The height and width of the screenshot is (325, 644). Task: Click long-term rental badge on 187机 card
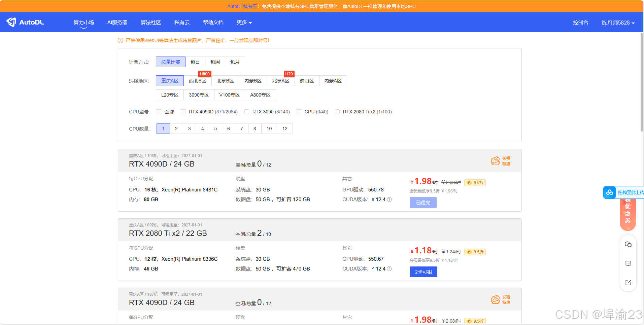click(501, 300)
